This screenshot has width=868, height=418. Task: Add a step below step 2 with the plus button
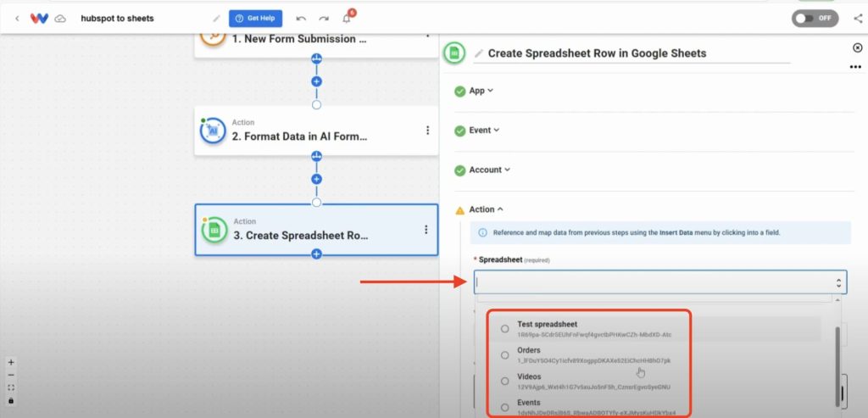316,180
